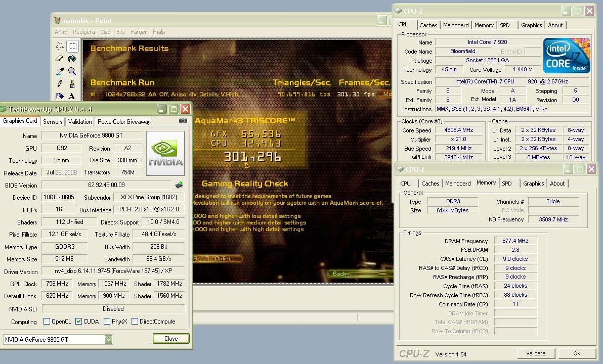Click the Driver Version field in GPU-Z
This screenshot has width=603, height=364.
pos(113,271)
